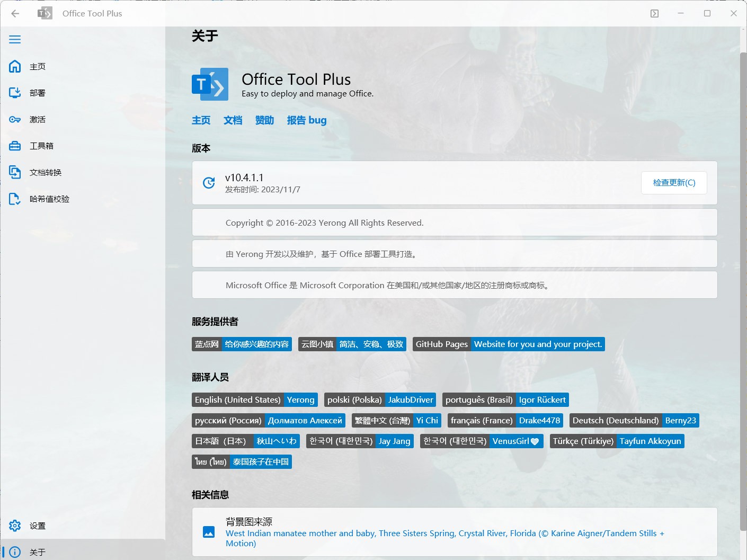Screen dimensions: 747x560
Task: Open the 工具箱 toolbox icon
Action: pyautogui.click(x=15, y=146)
